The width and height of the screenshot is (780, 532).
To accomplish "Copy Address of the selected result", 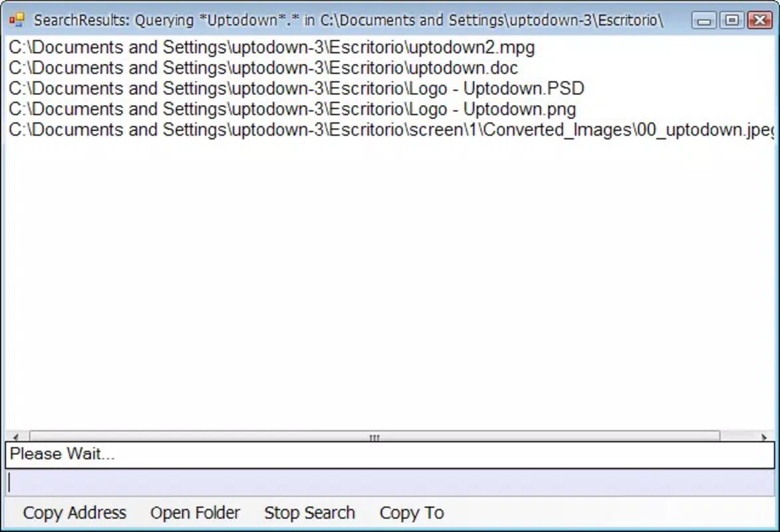I will click(75, 513).
